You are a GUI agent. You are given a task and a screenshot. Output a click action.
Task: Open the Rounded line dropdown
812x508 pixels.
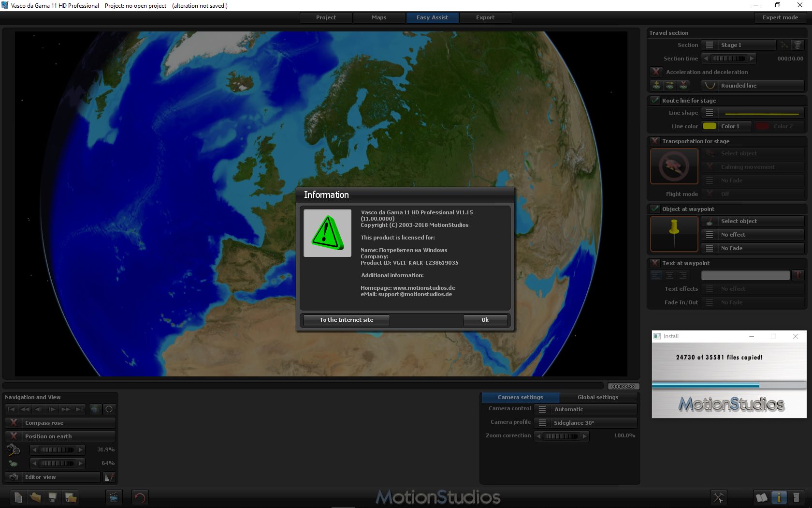tap(753, 86)
